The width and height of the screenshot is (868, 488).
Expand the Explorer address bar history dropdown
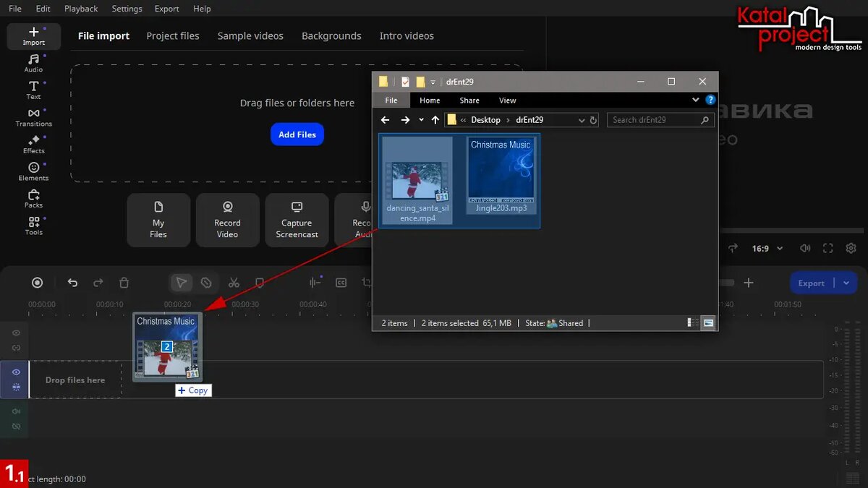pos(582,120)
